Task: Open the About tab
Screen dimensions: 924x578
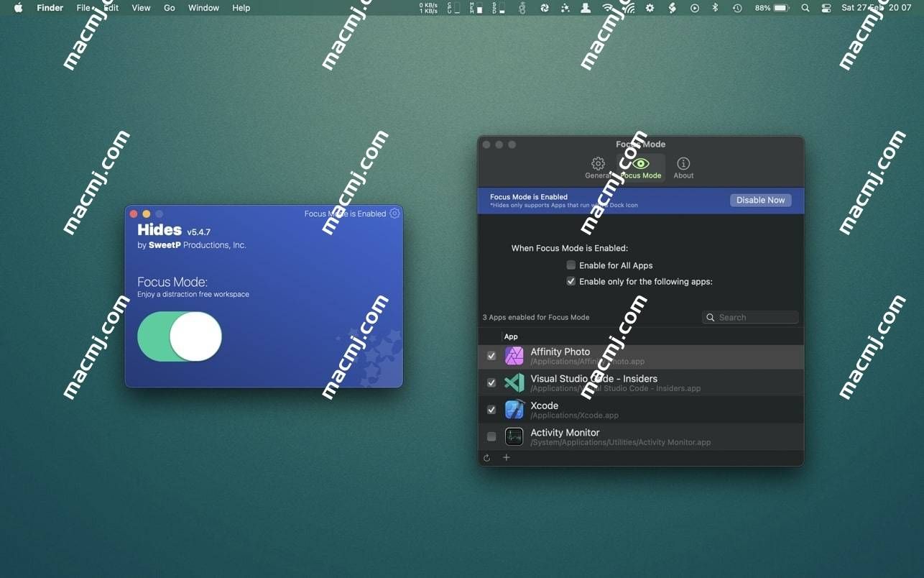Action: tap(683, 168)
